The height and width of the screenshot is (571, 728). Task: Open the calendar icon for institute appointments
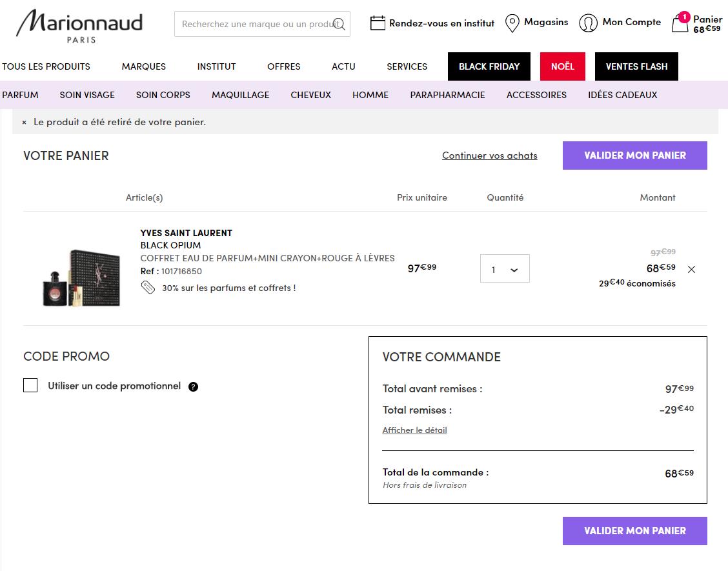[378, 23]
